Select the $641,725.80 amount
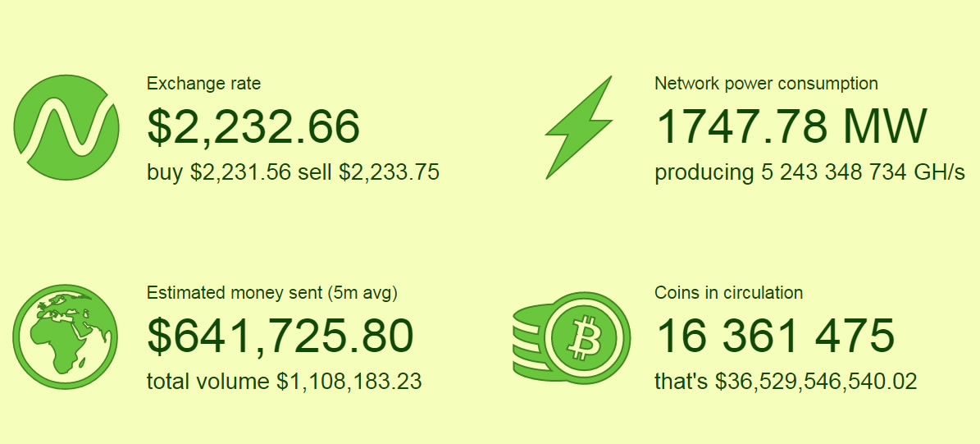Image resolution: width=980 pixels, height=444 pixels. (280, 336)
